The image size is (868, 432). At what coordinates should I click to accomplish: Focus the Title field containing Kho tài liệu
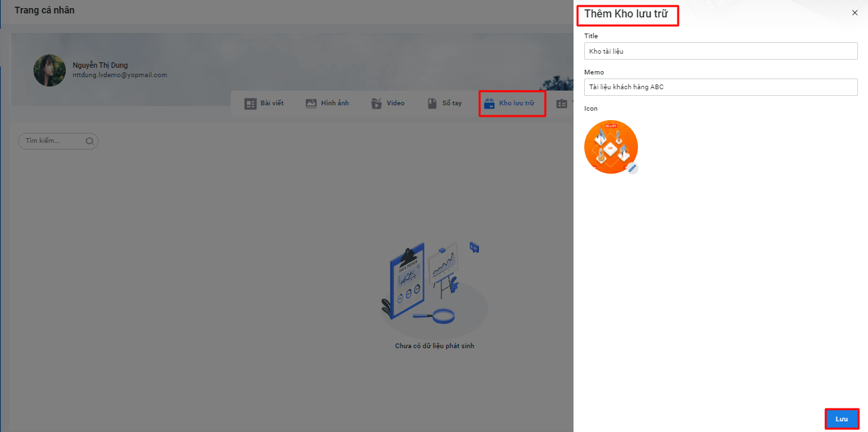coord(720,51)
